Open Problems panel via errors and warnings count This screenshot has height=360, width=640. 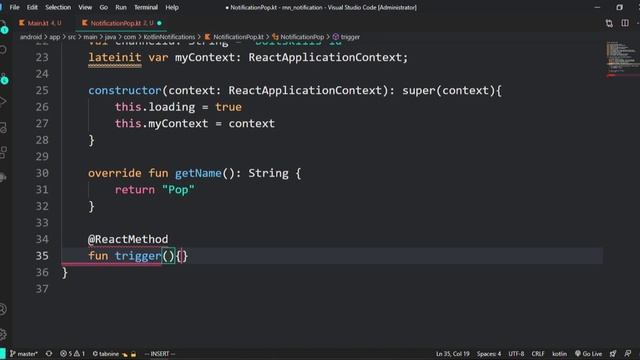click(72, 354)
